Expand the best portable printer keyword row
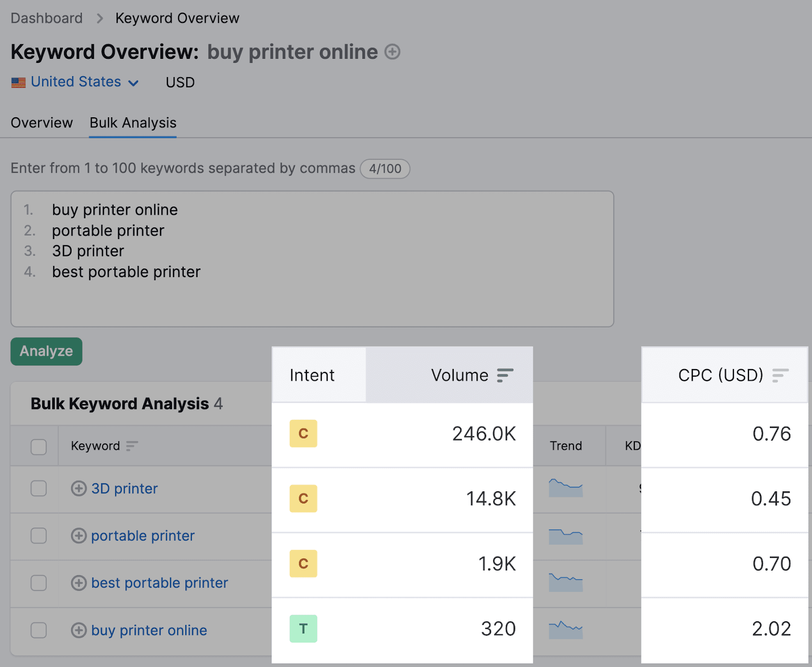This screenshot has width=812, height=667. coord(79,583)
